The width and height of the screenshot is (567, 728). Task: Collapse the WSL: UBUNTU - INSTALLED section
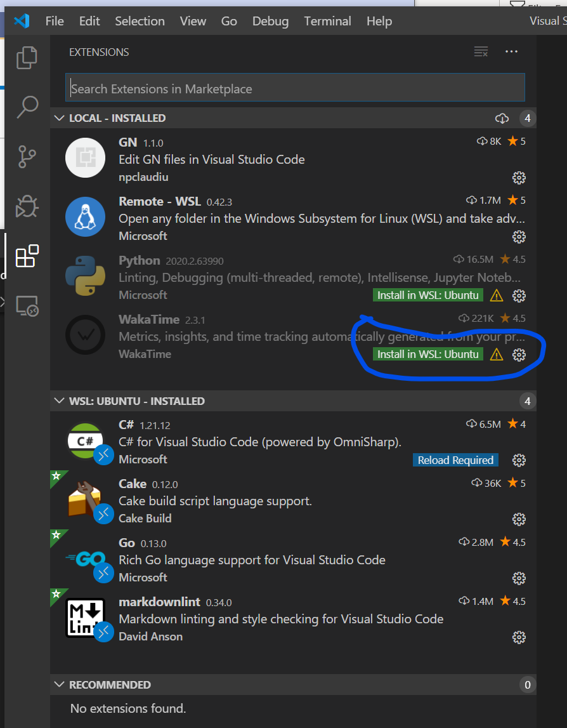[x=59, y=400]
